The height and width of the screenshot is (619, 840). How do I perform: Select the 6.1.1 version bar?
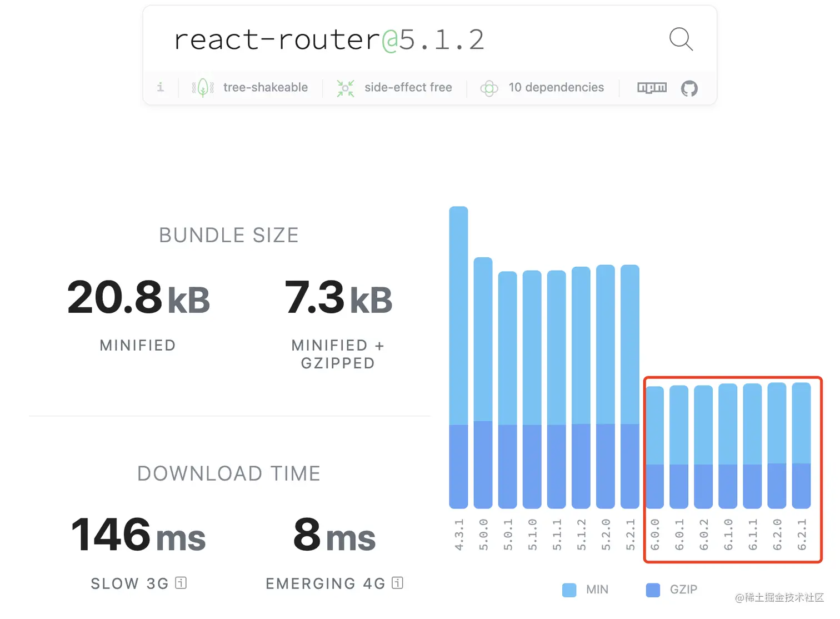(752, 446)
